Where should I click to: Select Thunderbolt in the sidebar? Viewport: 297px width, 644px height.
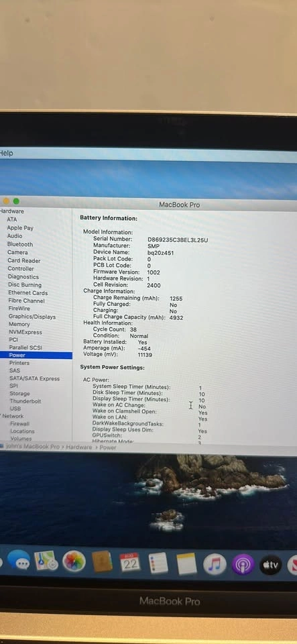pyautogui.click(x=25, y=401)
